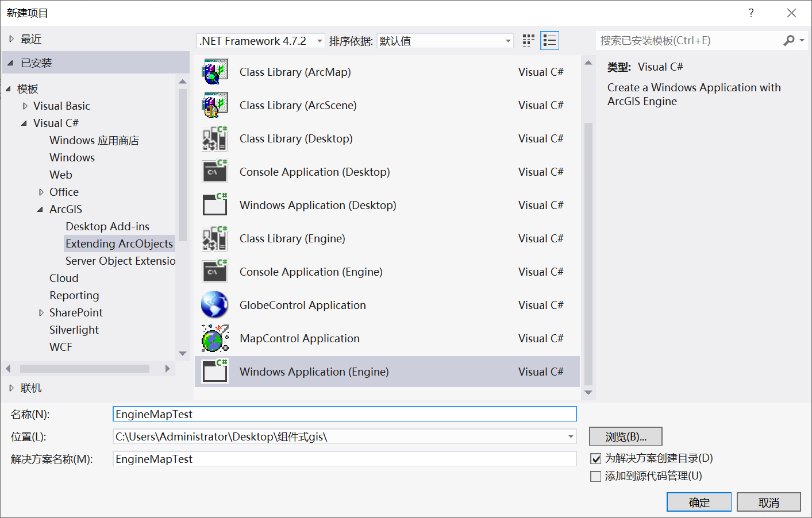The image size is (812, 518).
Task: Click 取消 to cancel dialog
Action: pos(768,502)
